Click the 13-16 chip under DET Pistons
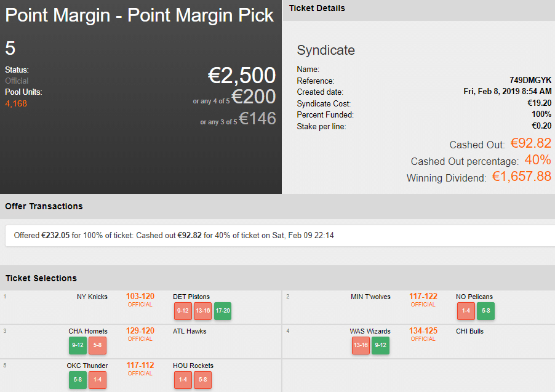The width and height of the screenshot is (555, 392). pos(202,311)
